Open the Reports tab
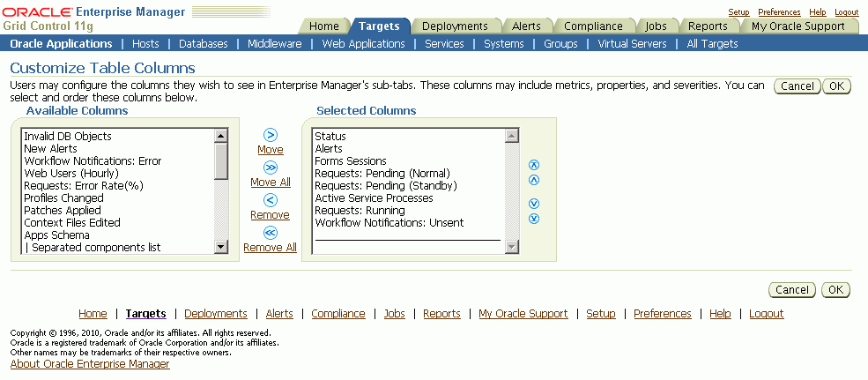 pyautogui.click(x=708, y=26)
